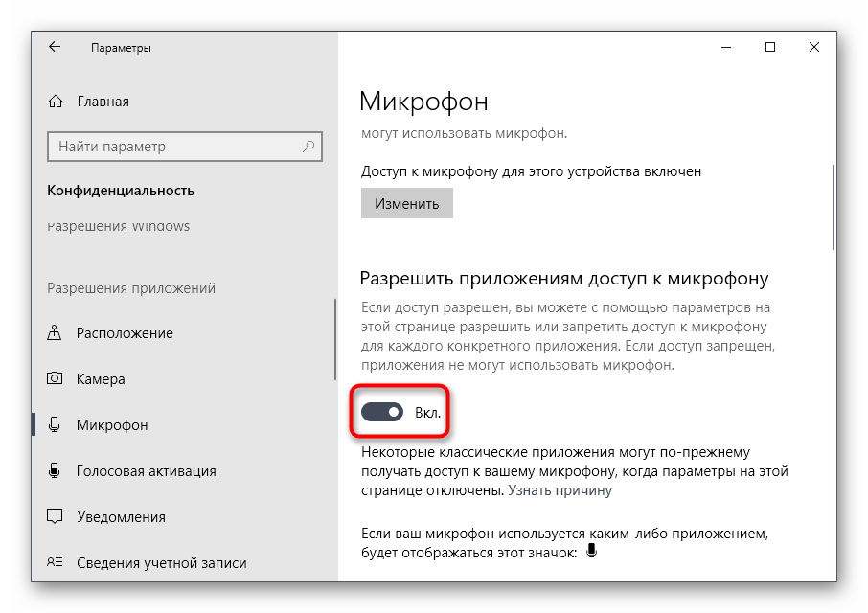Click the Голосовая активация icon
This screenshot has height=613, width=868.
(x=56, y=471)
